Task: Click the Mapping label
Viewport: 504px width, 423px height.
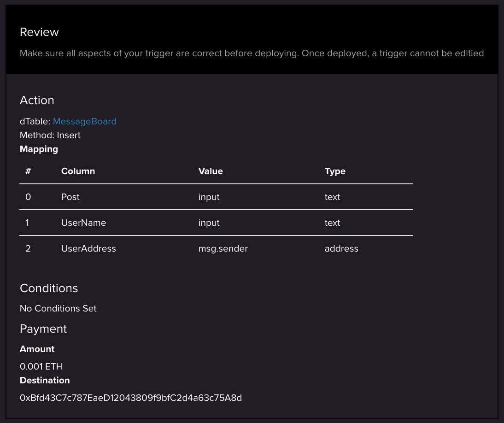Action: coord(39,149)
